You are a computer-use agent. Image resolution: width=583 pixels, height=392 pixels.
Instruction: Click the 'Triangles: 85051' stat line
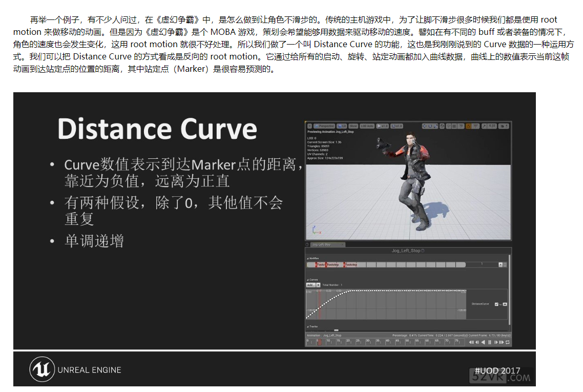pos(318,146)
